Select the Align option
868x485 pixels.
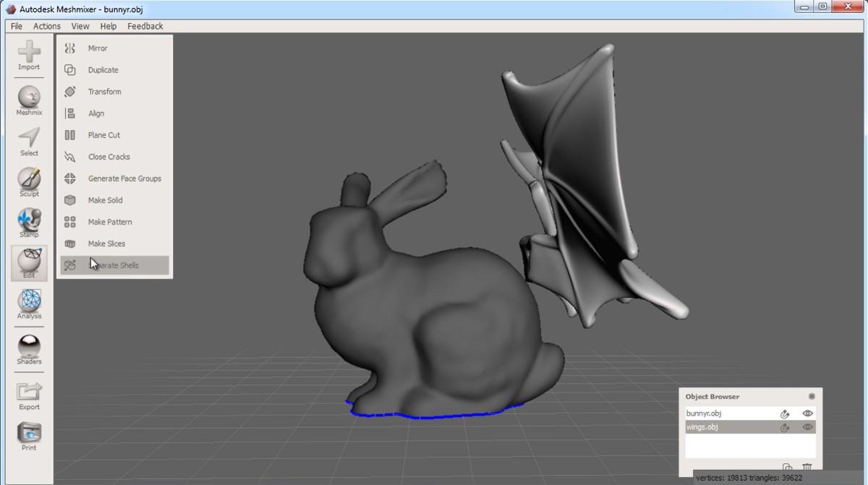114,113
